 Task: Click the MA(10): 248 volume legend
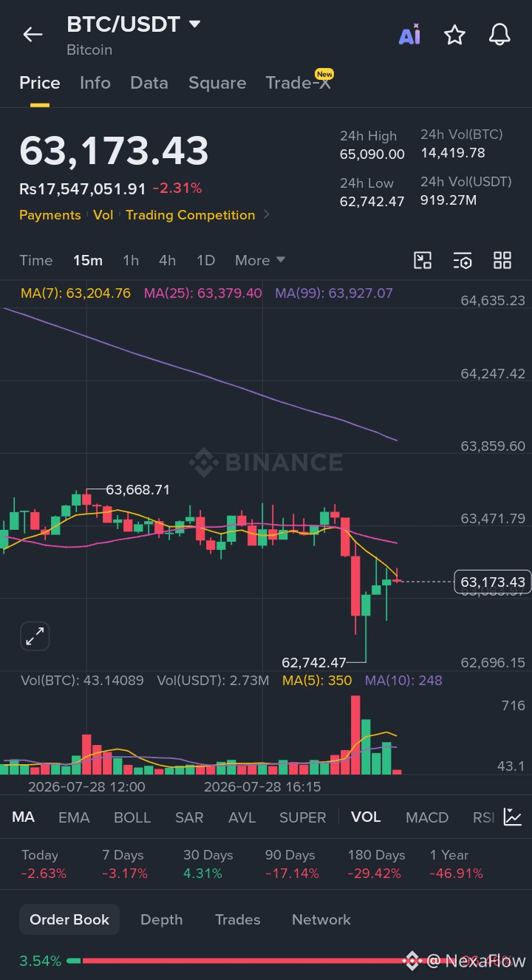click(403, 680)
